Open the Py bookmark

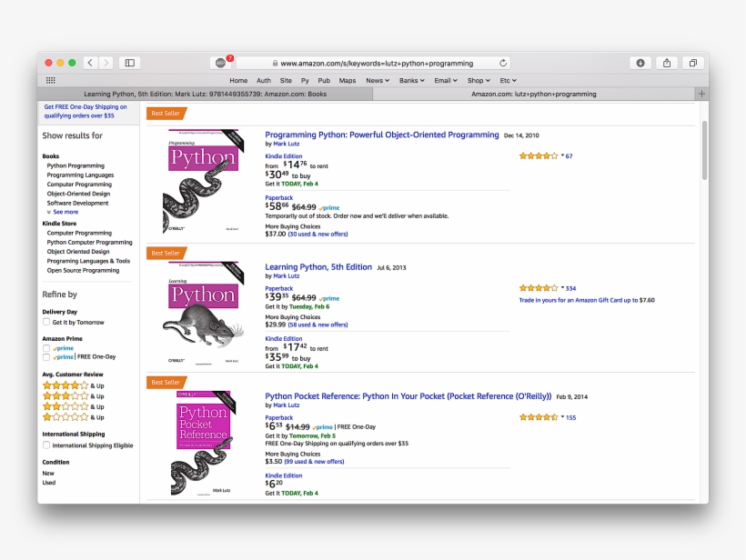305,80
